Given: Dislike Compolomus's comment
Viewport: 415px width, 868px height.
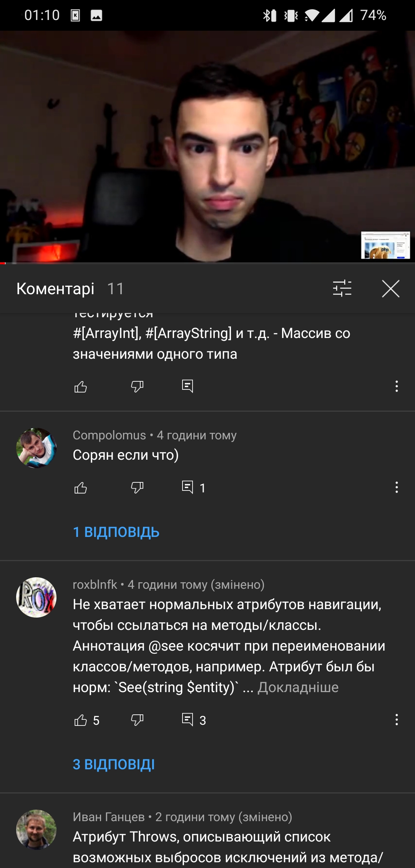Looking at the screenshot, I should (x=137, y=488).
